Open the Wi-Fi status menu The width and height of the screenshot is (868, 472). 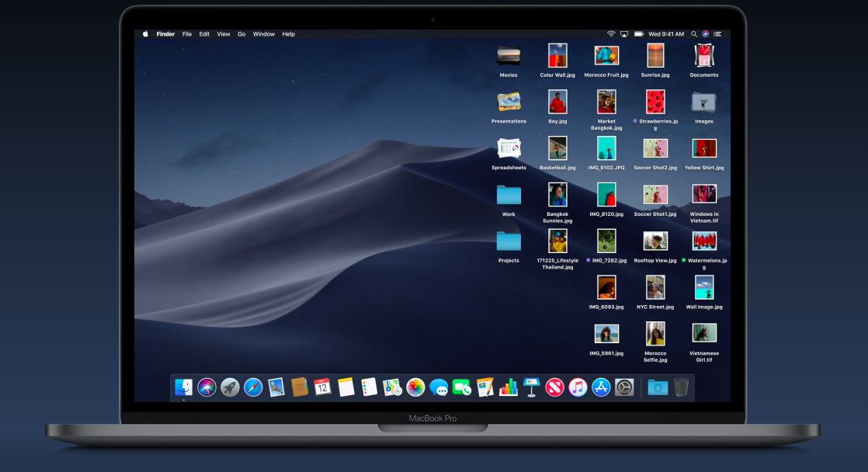pyautogui.click(x=611, y=34)
